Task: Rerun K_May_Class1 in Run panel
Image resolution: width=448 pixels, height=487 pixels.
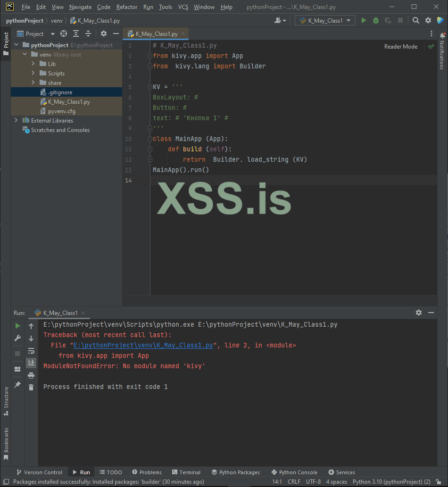Action: click(x=17, y=325)
